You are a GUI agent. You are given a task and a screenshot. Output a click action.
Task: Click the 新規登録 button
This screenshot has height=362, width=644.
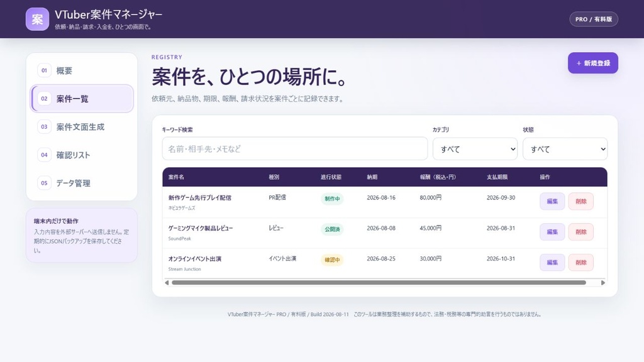tap(592, 63)
